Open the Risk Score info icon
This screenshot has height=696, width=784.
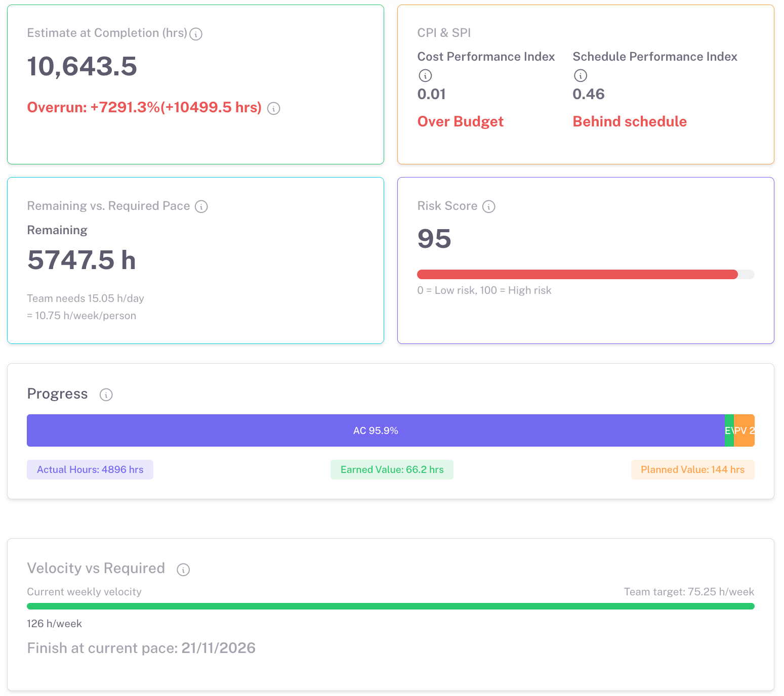coord(489,206)
